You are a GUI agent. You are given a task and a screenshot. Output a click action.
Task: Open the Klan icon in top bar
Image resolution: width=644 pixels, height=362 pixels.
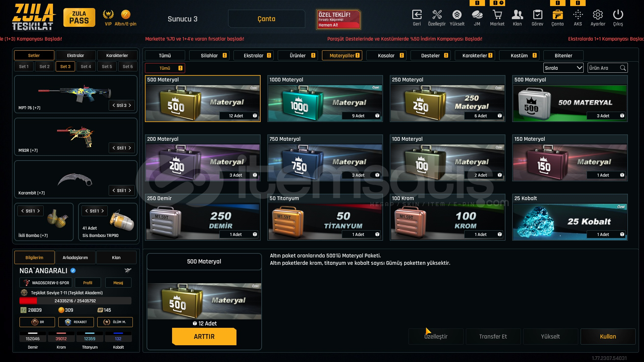pos(517,15)
